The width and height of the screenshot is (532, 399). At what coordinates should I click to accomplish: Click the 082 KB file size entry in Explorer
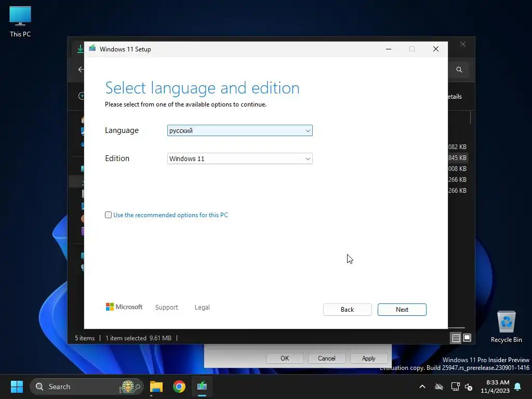457,147
